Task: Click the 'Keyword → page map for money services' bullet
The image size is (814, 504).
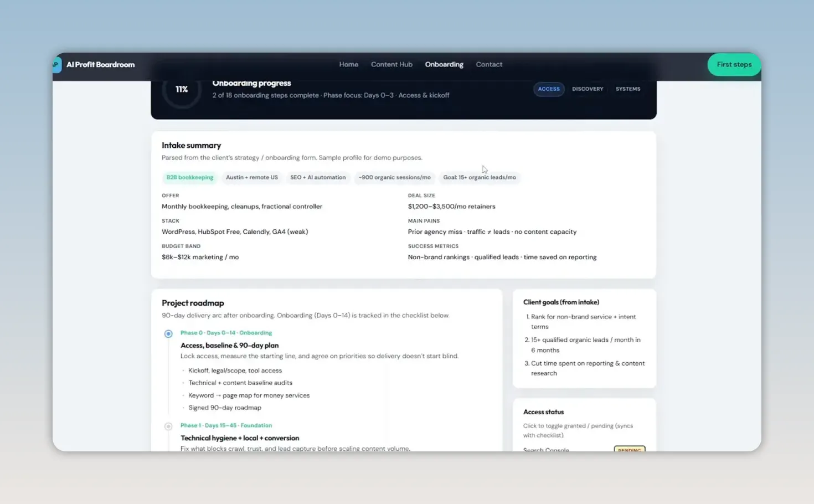Action: tap(249, 395)
